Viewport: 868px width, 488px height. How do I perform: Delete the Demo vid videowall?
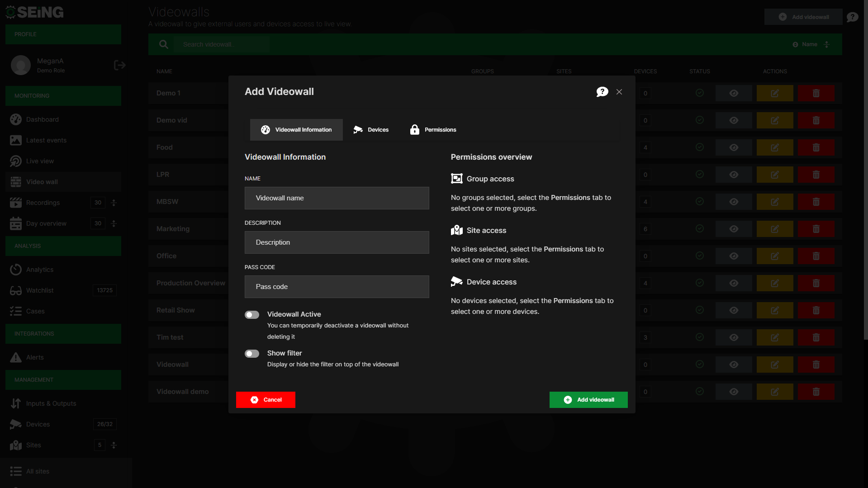tap(816, 120)
